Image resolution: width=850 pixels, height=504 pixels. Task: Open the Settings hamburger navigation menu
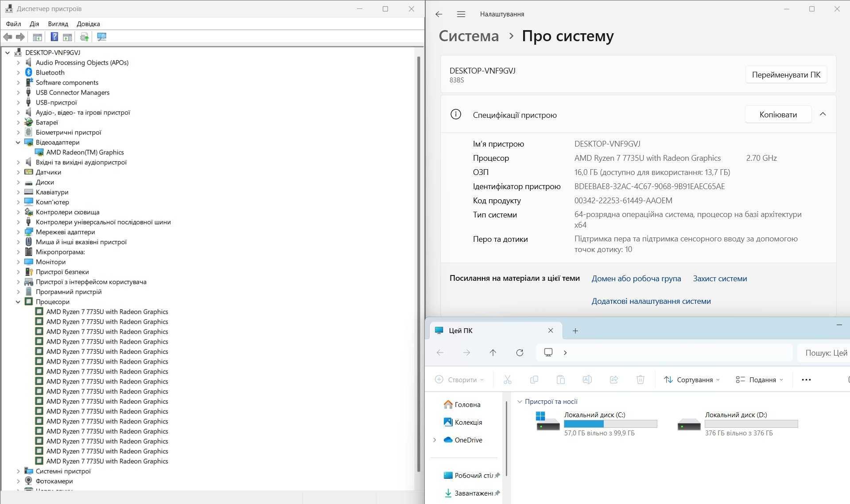(x=461, y=14)
